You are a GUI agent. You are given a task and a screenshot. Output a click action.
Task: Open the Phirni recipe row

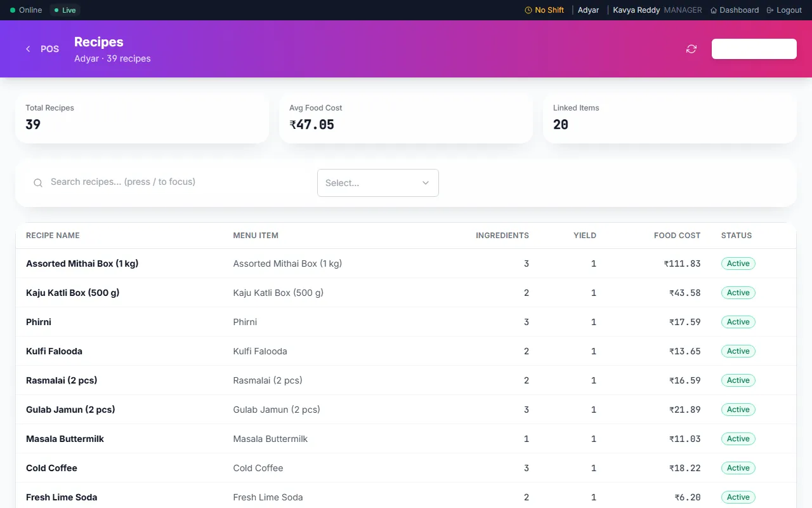click(406, 322)
